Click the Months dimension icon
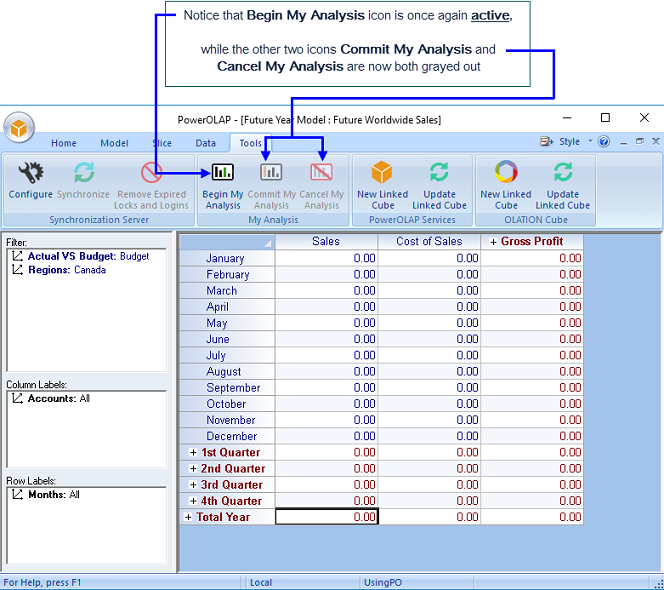The height and width of the screenshot is (590, 664). pos(17,495)
